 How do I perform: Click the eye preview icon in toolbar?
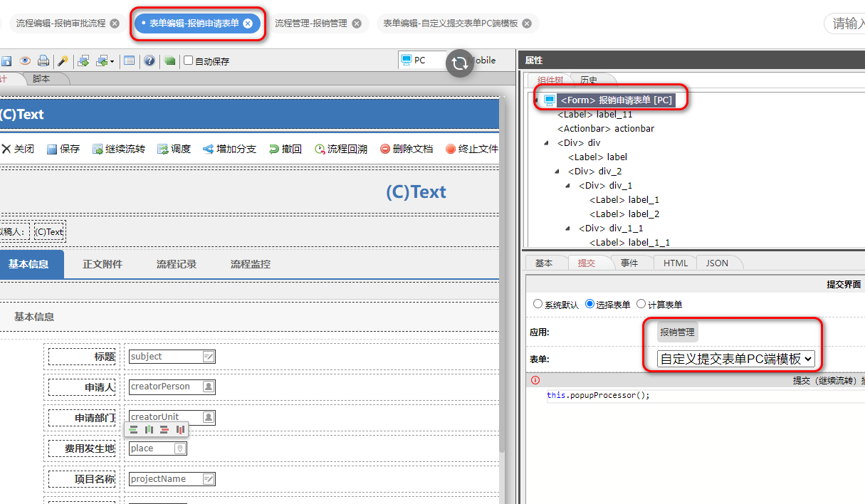tap(25, 61)
